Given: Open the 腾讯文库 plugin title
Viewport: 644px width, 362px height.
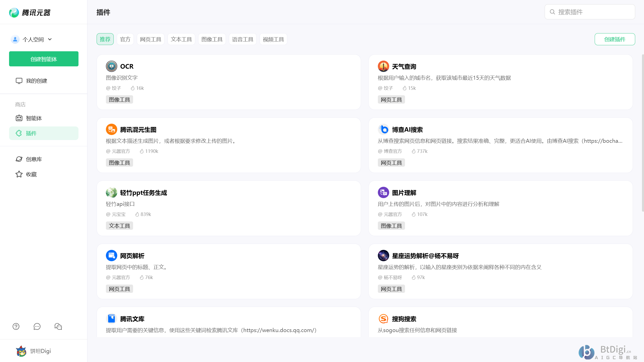Looking at the screenshot, I should 132,319.
